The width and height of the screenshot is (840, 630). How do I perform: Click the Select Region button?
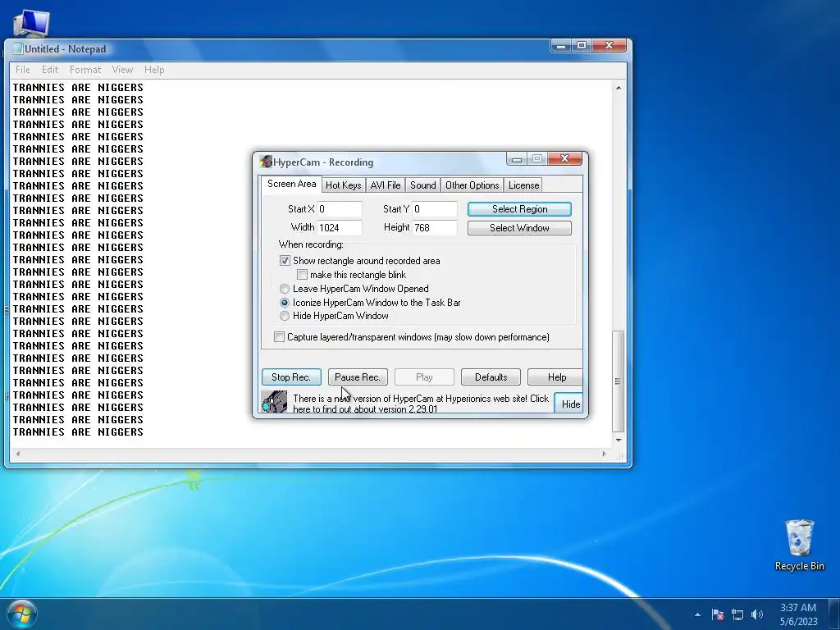click(519, 209)
